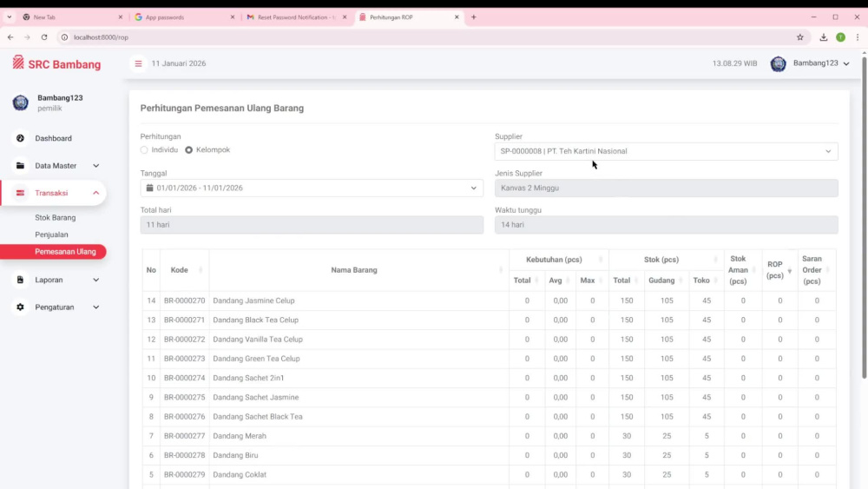This screenshot has width=868, height=489.
Task: Open the Bambang123 user dropdown
Action: [x=821, y=63]
